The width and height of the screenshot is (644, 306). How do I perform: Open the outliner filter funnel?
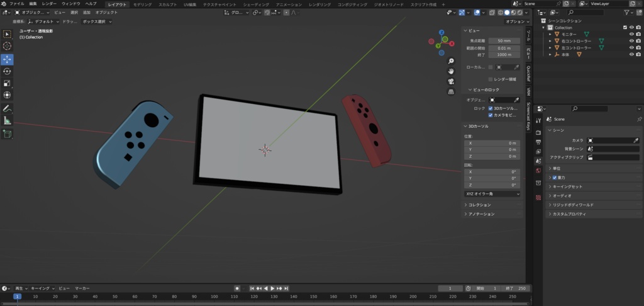coord(627,13)
